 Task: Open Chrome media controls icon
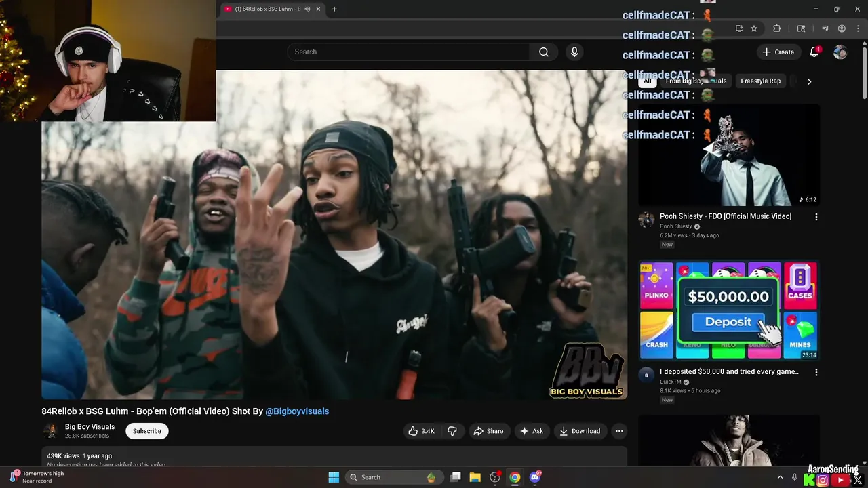pyautogui.click(x=825, y=28)
